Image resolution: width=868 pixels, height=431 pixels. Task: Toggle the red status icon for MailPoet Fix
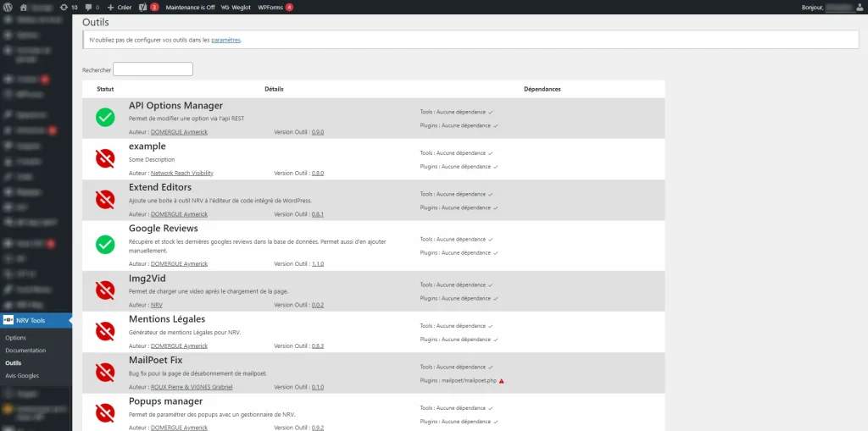pyautogui.click(x=105, y=372)
